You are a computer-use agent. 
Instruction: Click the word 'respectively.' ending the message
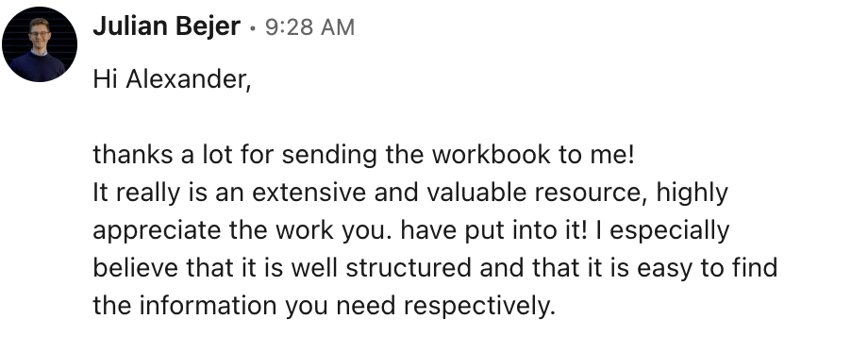click(x=479, y=307)
